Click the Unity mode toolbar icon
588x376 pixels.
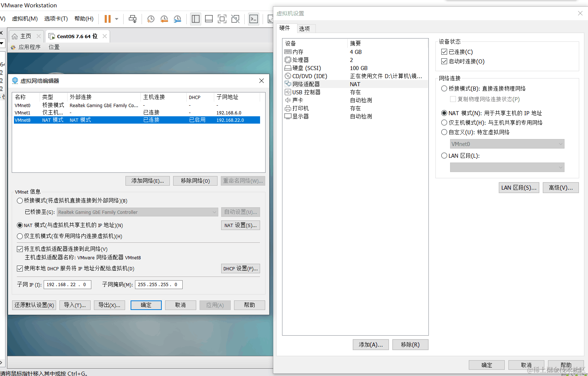pyautogui.click(x=235, y=19)
